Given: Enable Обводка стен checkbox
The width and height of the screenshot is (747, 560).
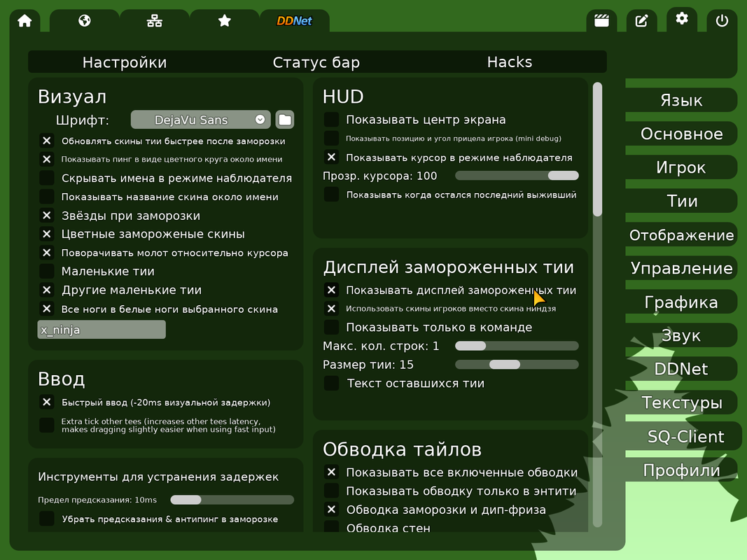Looking at the screenshot, I should (x=332, y=526).
